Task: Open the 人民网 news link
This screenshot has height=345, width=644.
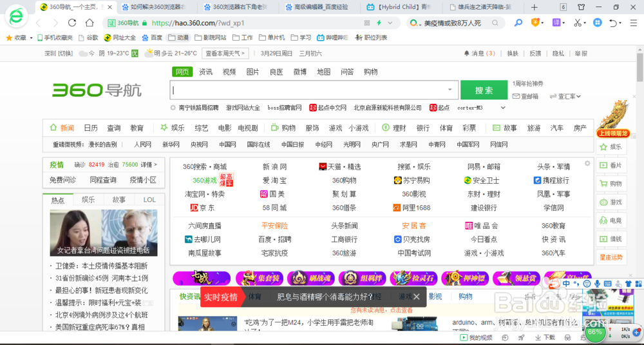Action: [x=142, y=144]
